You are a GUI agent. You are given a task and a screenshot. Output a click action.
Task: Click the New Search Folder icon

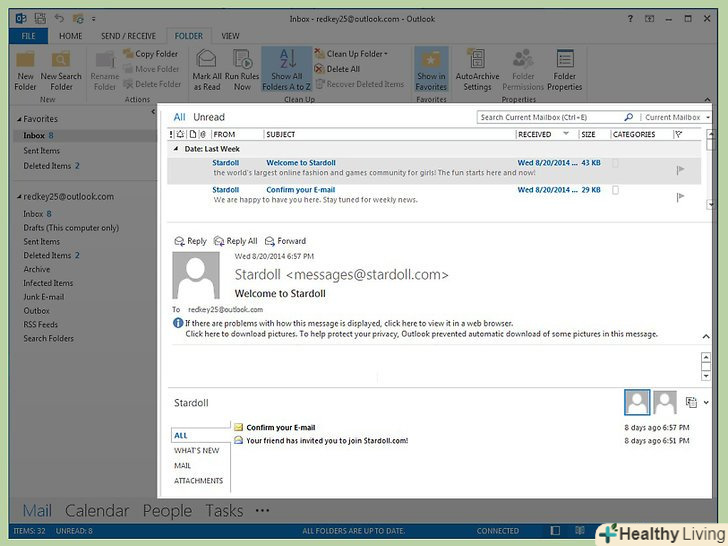(61, 71)
